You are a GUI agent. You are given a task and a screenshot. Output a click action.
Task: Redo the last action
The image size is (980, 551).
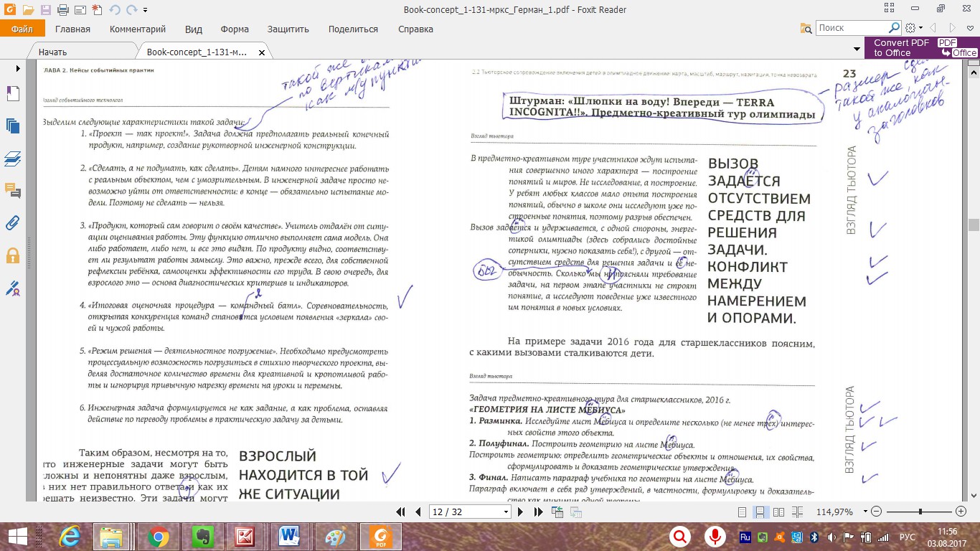pyautogui.click(x=131, y=10)
